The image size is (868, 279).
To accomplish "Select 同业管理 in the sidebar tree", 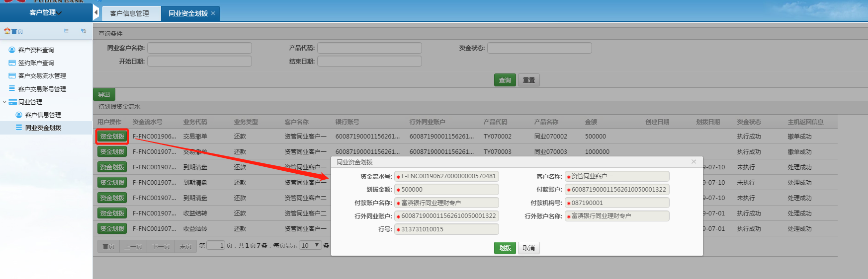I will click(x=30, y=102).
